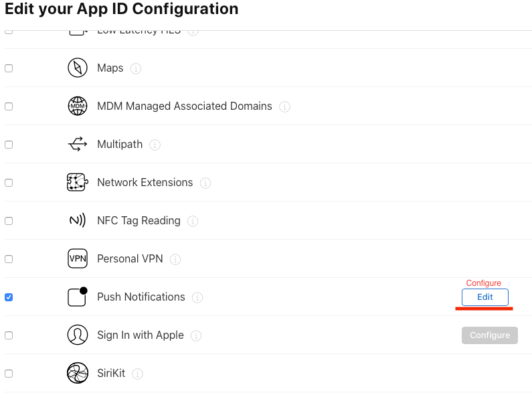Click Configure button for Sign In with Apple

pos(490,335)
